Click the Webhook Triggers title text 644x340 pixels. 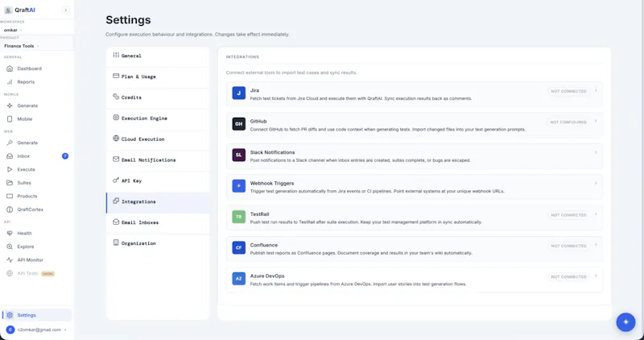(x=272, y=183)
